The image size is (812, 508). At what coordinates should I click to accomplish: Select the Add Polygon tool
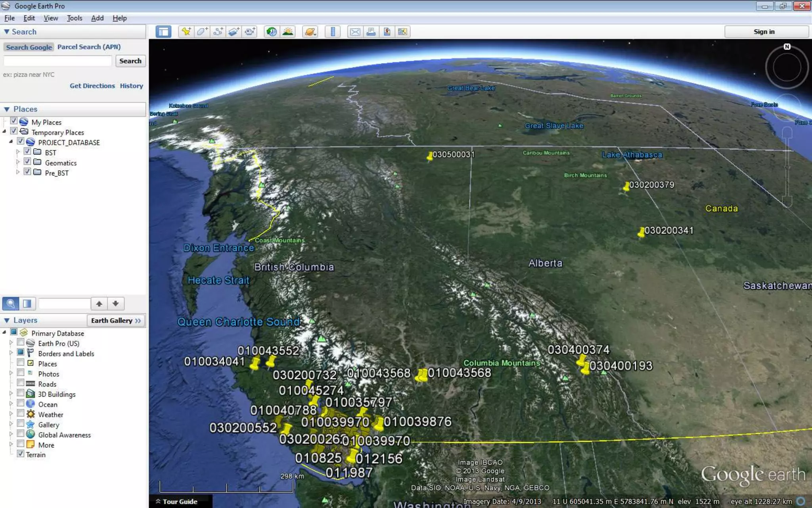(x=202, y=32)
